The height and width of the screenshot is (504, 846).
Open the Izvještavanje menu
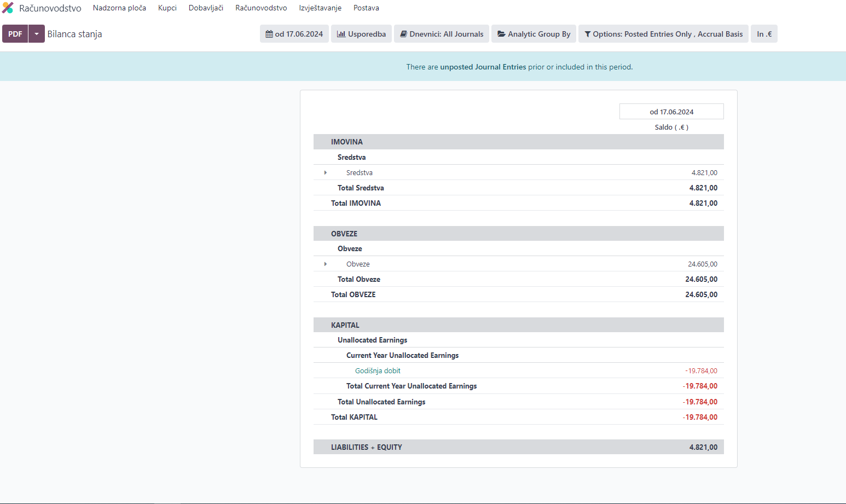[x=320, y=8]
